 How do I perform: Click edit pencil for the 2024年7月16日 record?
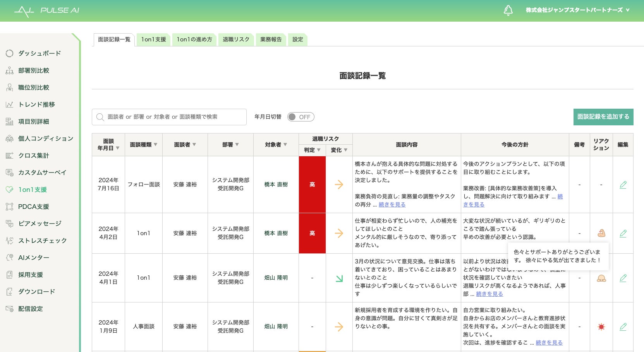point(623,185)
